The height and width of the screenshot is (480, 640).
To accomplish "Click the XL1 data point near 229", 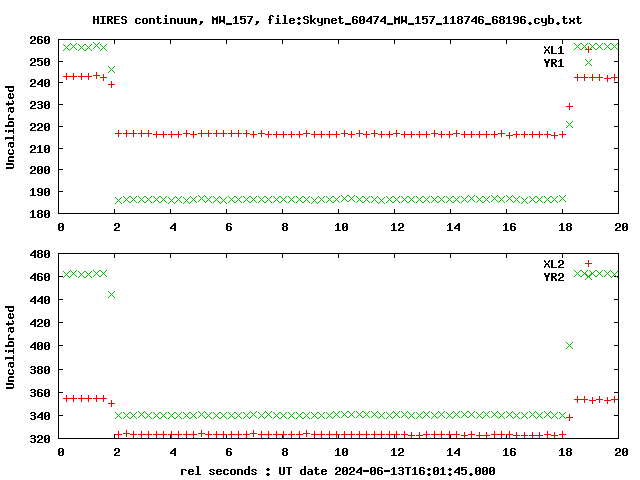I will 569,107.
